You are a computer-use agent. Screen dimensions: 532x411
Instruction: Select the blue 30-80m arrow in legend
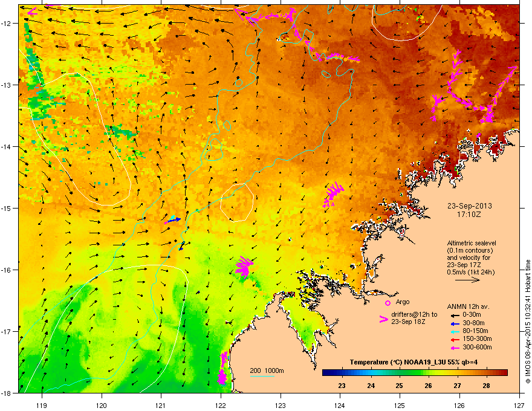tap(455, 323)
